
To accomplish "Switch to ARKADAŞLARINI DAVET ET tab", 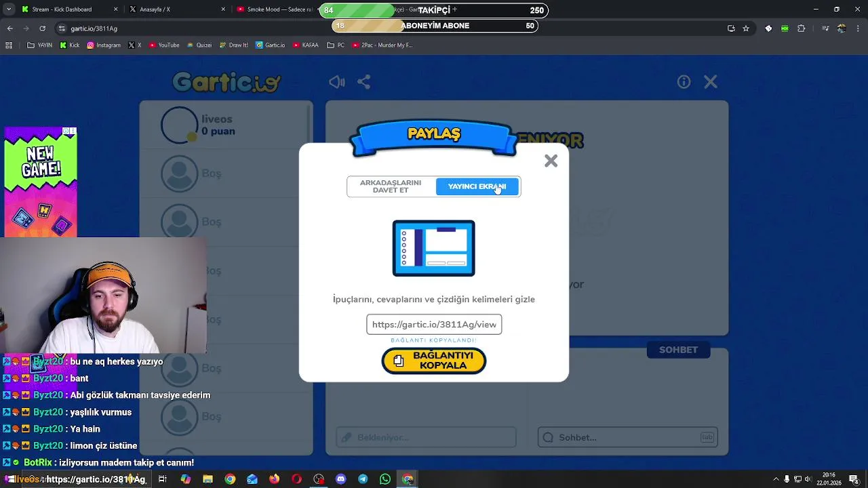I will point(391,186).
